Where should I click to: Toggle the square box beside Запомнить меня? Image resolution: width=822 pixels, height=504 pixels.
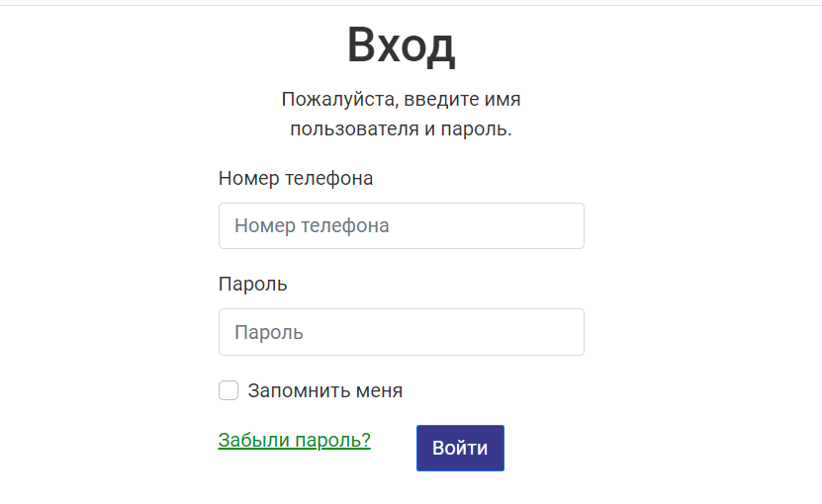228,390
